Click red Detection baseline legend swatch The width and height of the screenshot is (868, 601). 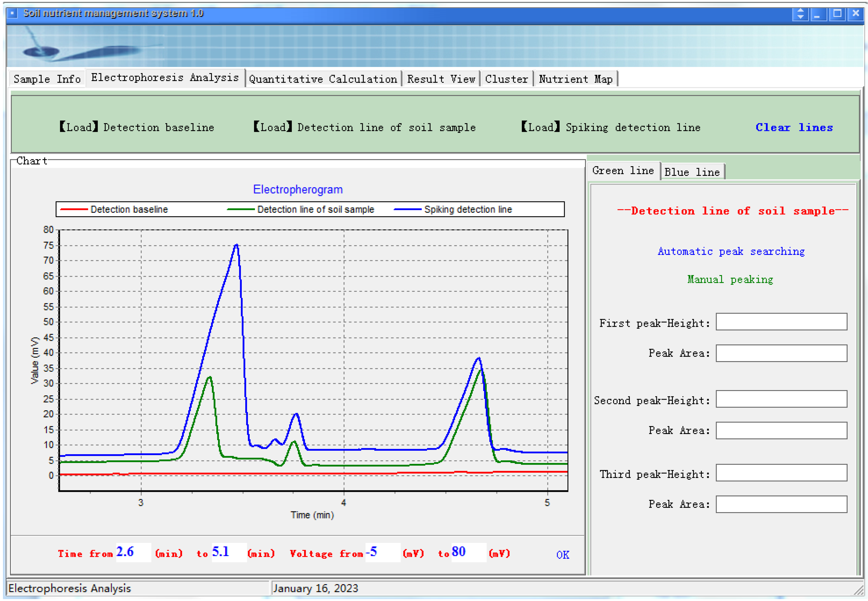(74, 209)
